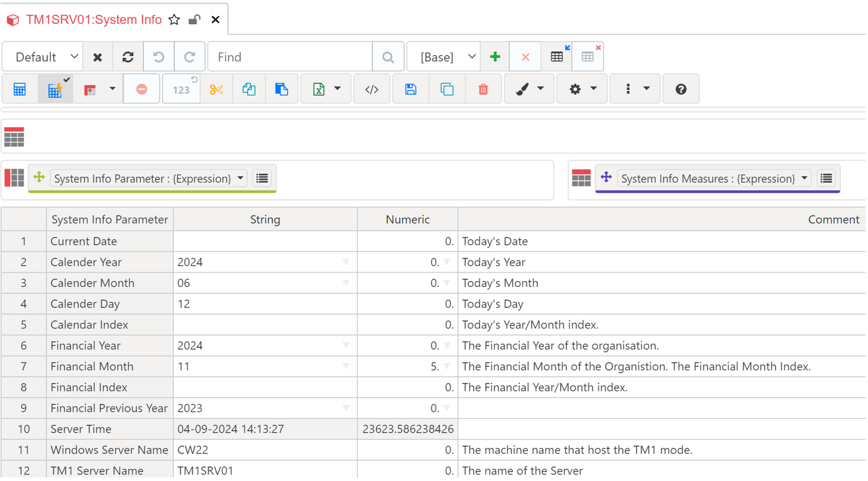Select the TM1SRV01:System Info tab
The height and width of the screenshot is (481, 868).
point(93,20)
